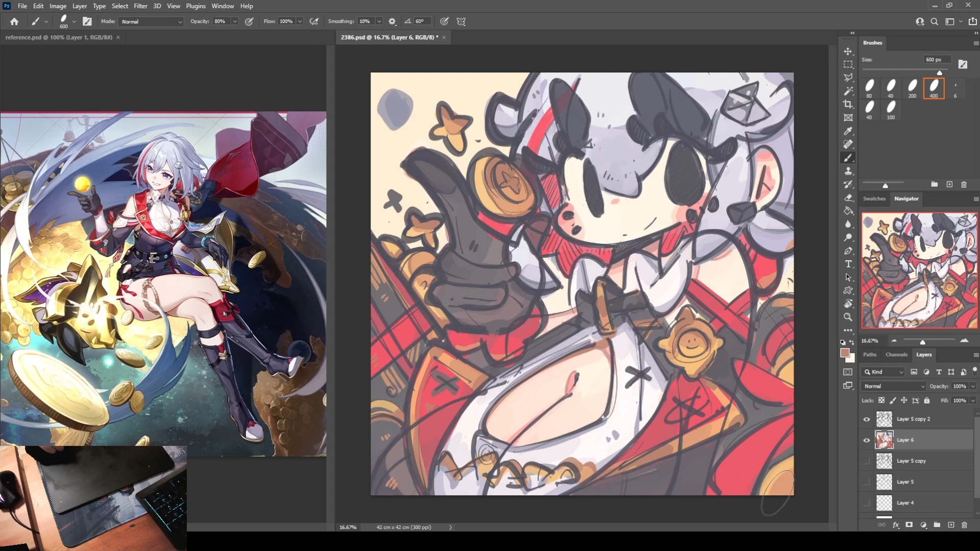Select the Healing Brush tool
The image size is (980, 551).
pos(848,144)
